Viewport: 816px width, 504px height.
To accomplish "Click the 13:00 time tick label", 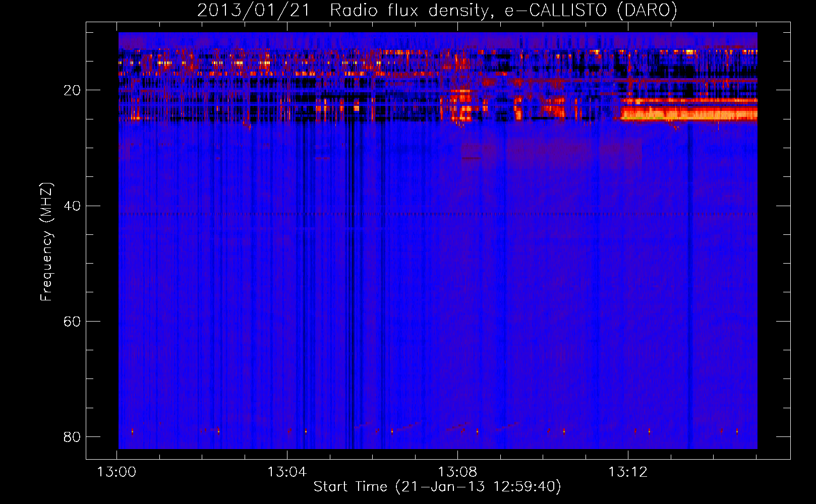I will 116,472.
